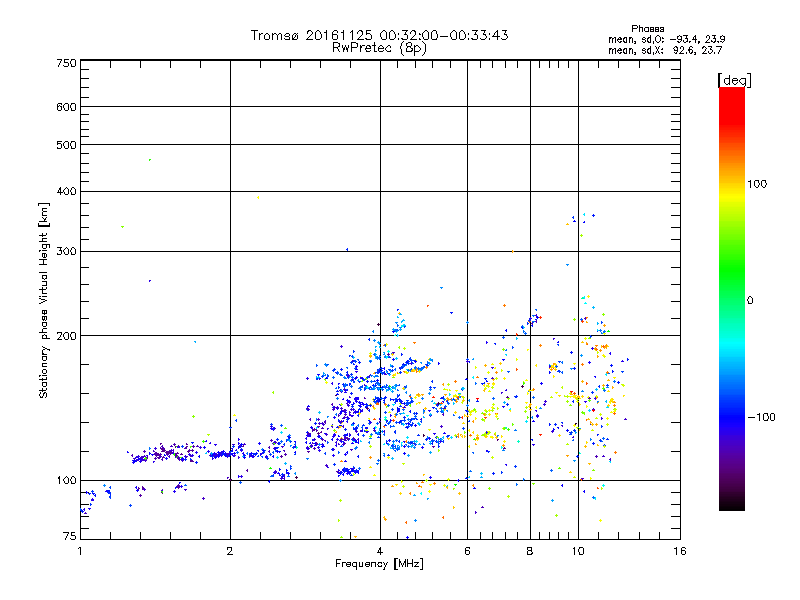
Task: Click the x-axis tick label '8'
Action: click(530, 551)
